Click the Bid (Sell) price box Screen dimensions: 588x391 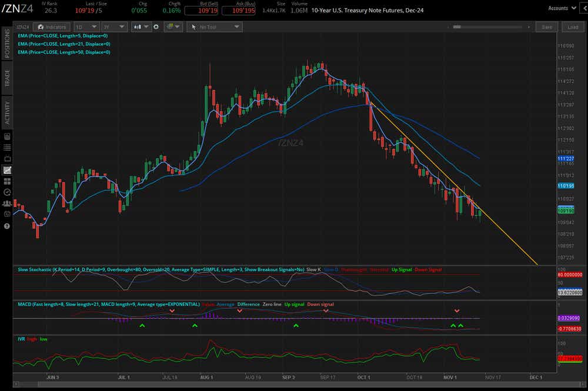tap(200, 11)
